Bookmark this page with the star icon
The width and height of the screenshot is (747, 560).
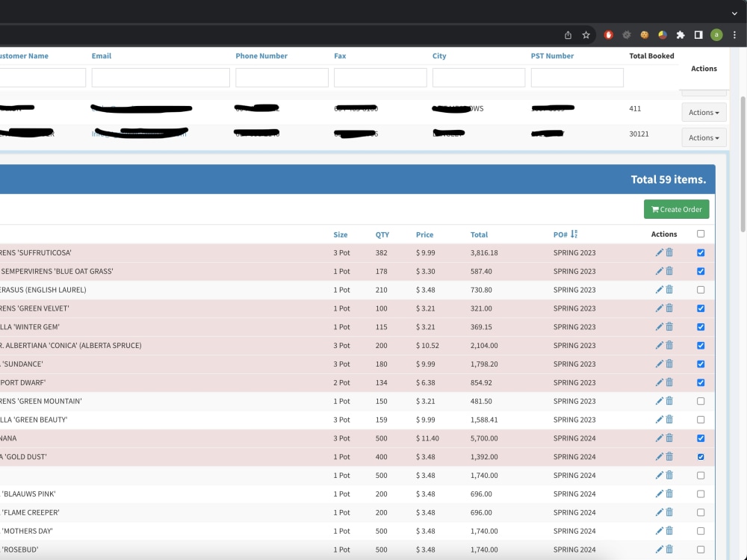(586, 34)
